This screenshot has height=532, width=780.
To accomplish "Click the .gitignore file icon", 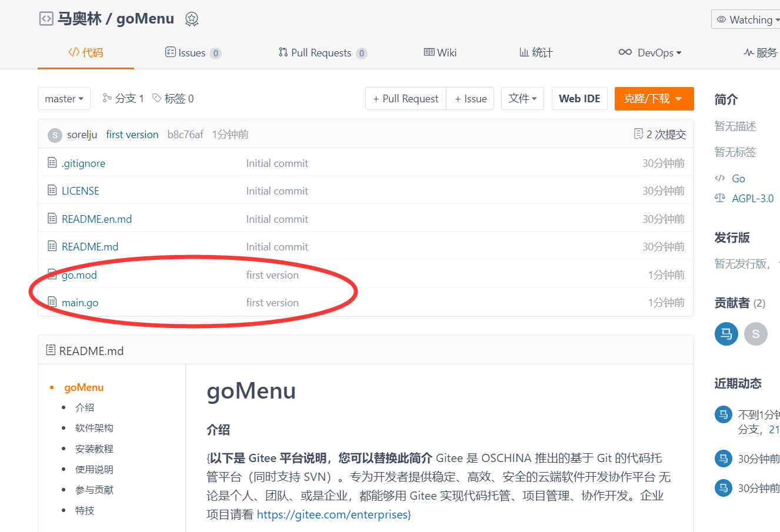I will [x=52, y=163].
